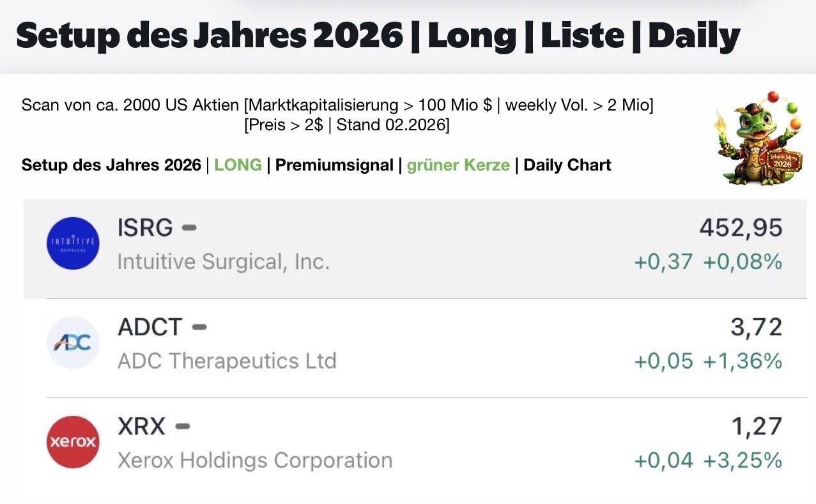Select the ISRG ticker symbol
Image resolution: width=816 pixels, height=504 pixels.
click(x=145, y=227)
